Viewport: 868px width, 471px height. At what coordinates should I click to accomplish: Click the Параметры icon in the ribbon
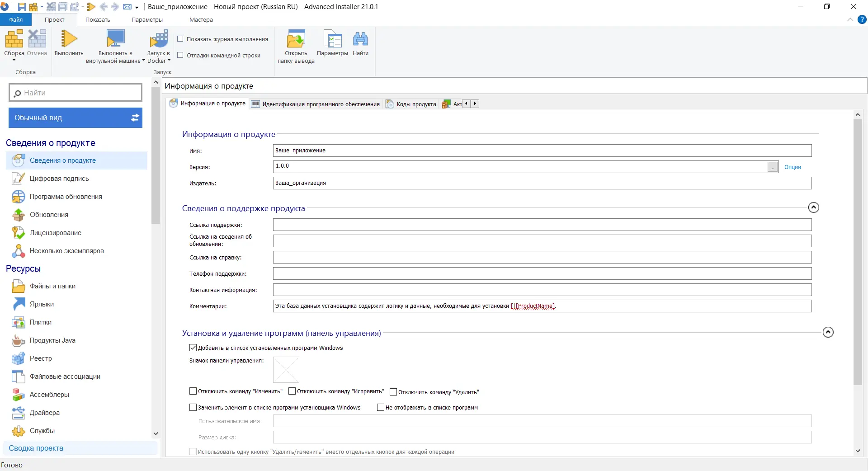pos(332,39)
